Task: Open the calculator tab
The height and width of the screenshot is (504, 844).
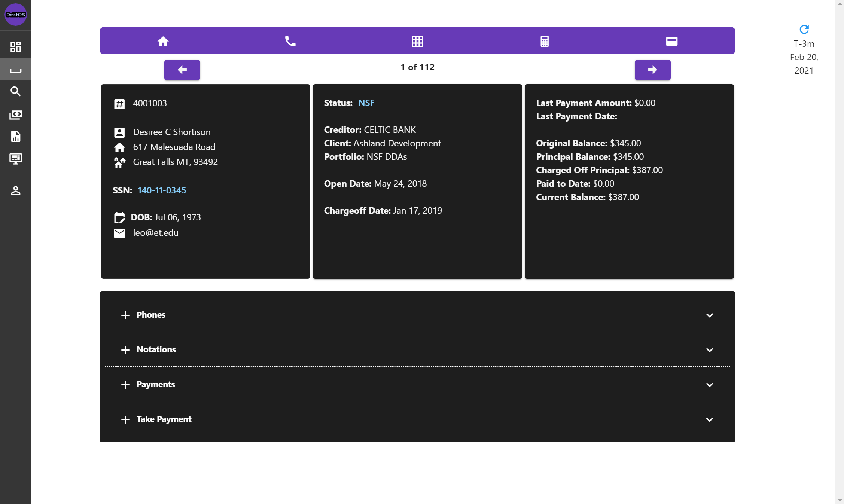Action: tap(545, 41)
